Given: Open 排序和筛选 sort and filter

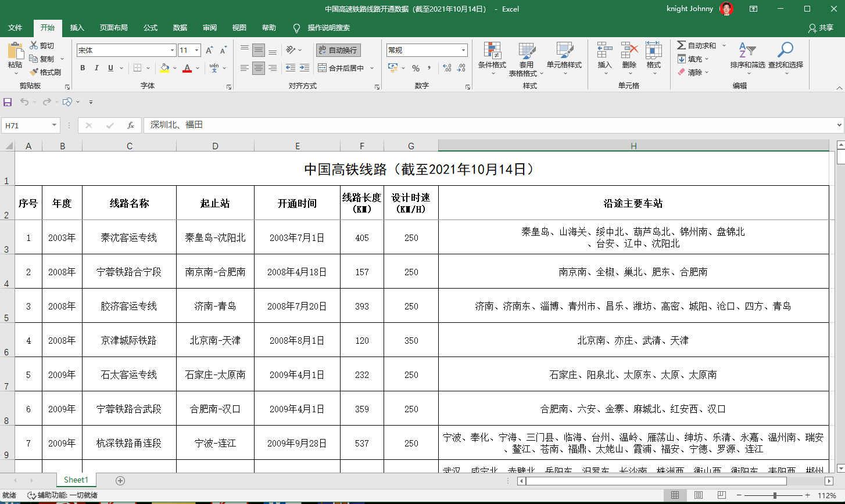Looking at the screenshot, I should tap(747, 51).
